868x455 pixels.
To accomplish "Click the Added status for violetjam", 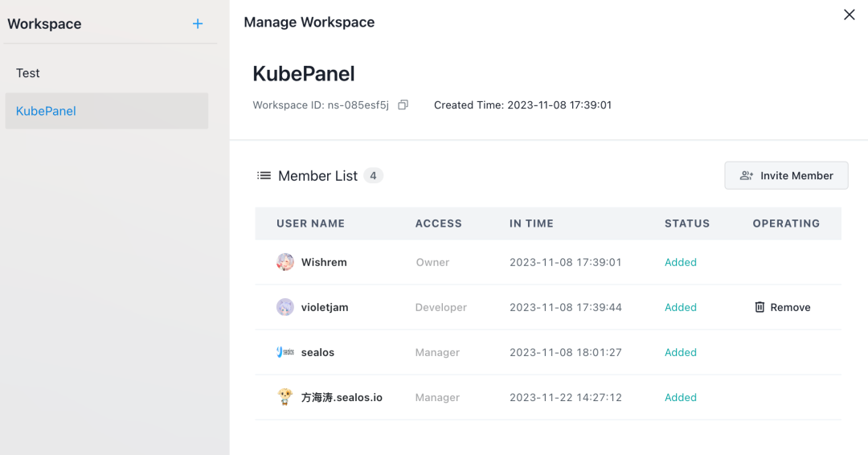I will coord(681,307).
